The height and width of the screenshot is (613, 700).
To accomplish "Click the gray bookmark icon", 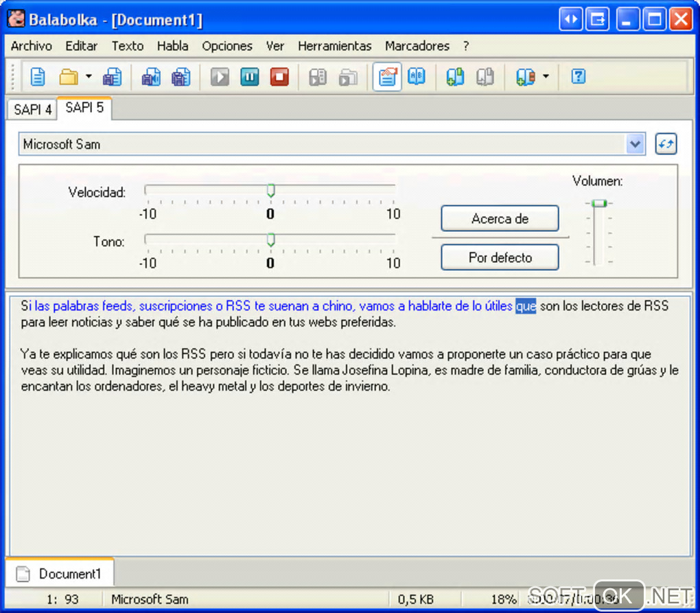I will coord(485,77).
